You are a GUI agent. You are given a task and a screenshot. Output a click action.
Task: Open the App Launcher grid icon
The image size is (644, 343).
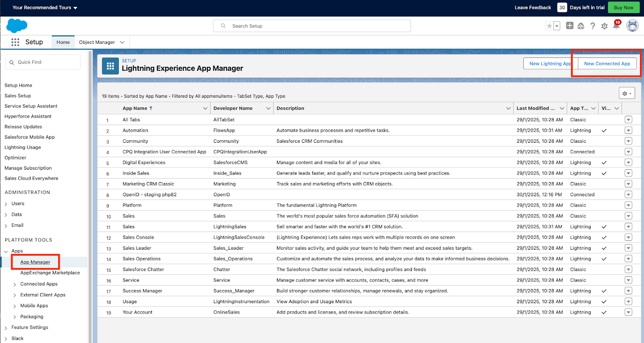click(x=15, y=42)
